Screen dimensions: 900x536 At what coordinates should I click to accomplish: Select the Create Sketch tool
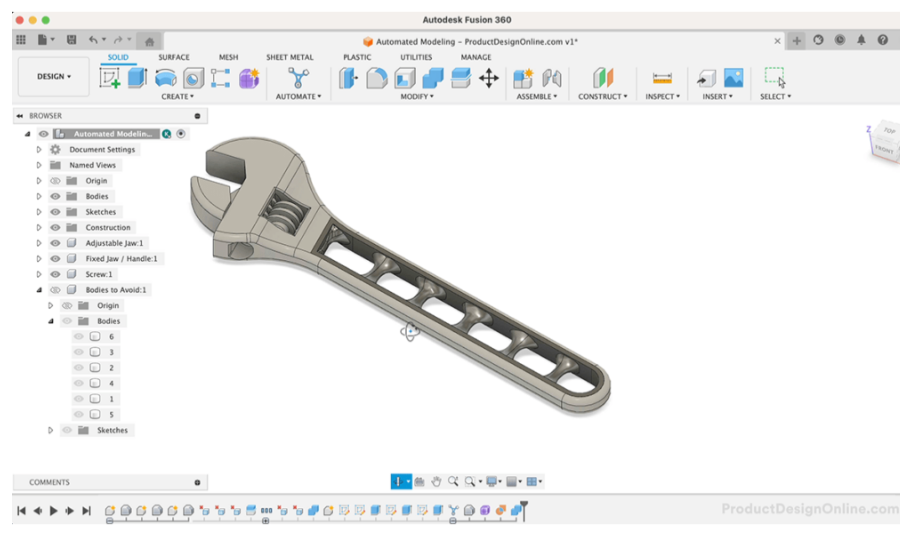pyautogui.click(x=109, y=78)
